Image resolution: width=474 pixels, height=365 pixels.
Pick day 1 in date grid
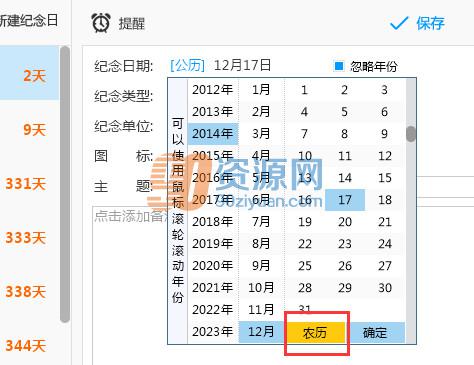point(304,90)
